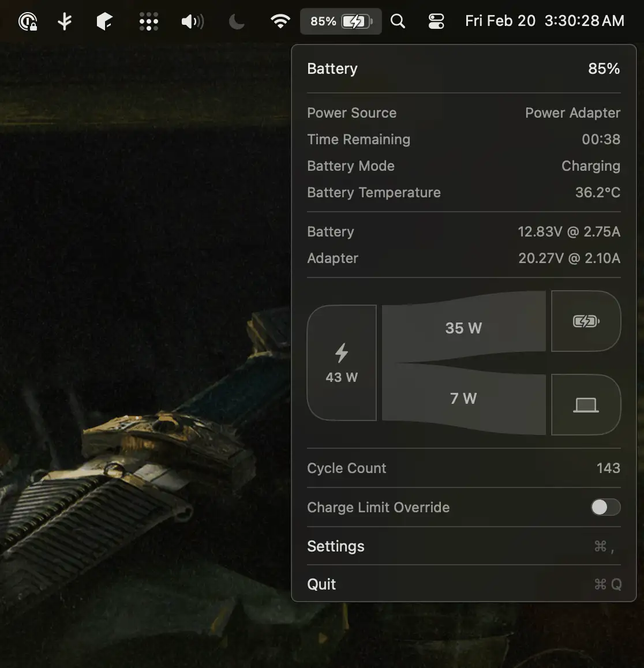Open the plant sprout menu bar icon
The width and height of the screenshot is (644, 668).
[x=65, y=21]
